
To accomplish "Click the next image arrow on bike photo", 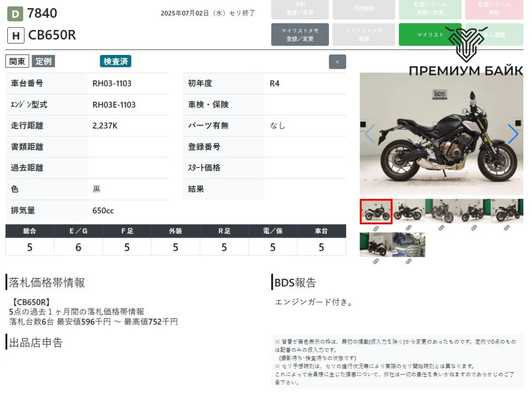I will [x=512, y=134].
